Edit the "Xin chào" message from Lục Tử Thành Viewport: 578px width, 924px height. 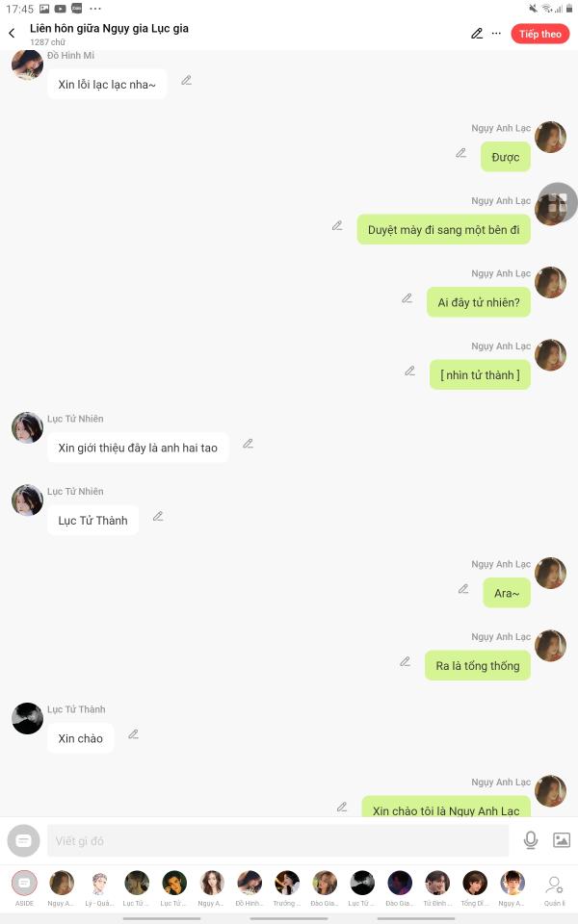133,734
